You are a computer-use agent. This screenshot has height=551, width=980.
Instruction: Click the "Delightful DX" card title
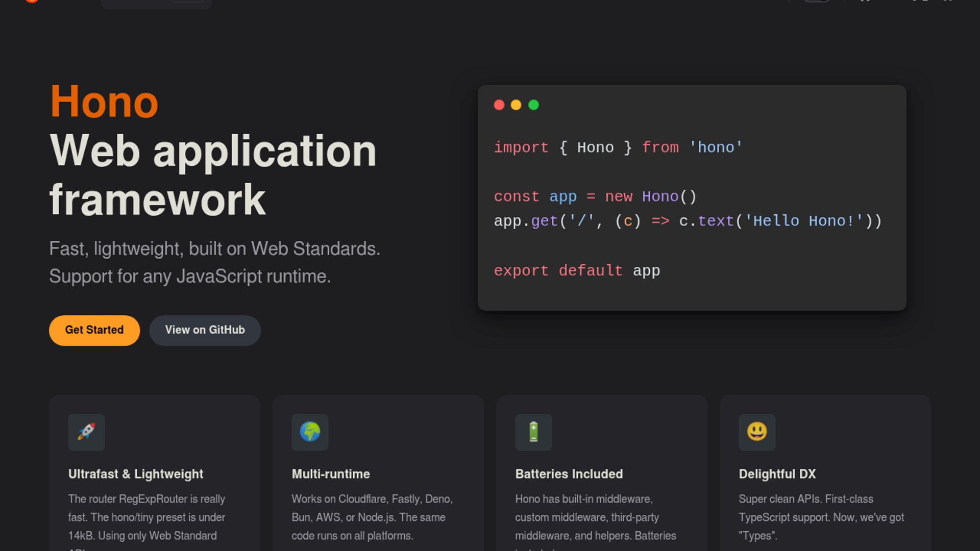[x=777, y=474]
